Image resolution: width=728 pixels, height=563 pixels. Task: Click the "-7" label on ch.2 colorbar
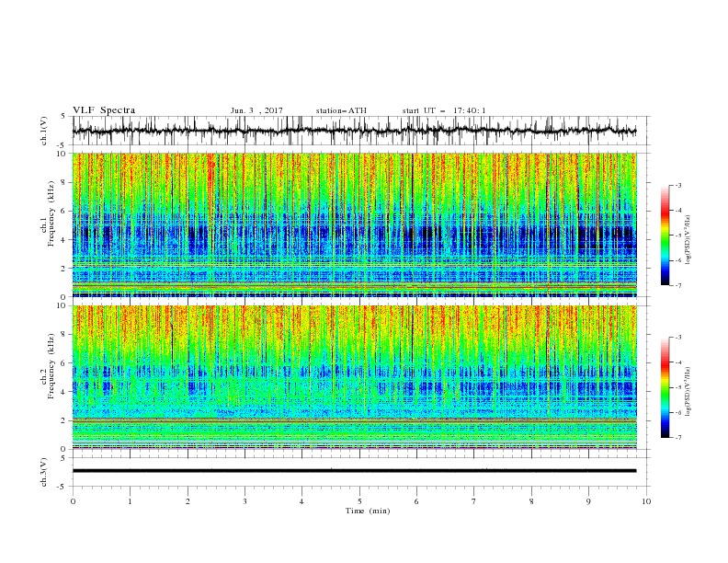coord(678,438)
